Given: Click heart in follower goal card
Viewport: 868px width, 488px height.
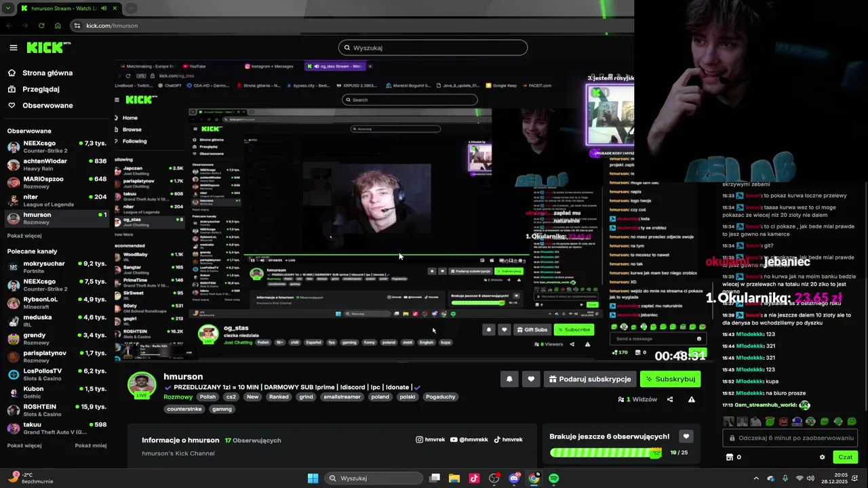Looking at the screenshot, I should pyautogui.click(x=686, y=436).
